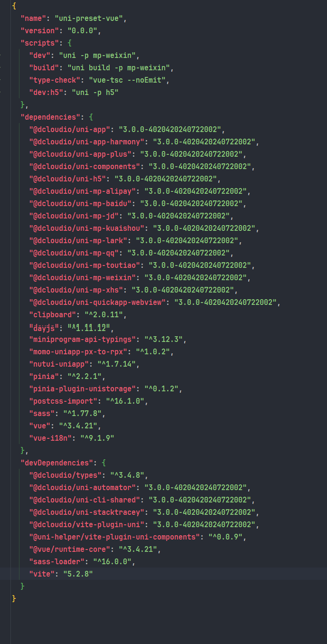
Task: Click the "0.0.0" version value
Action: [84, 30]
